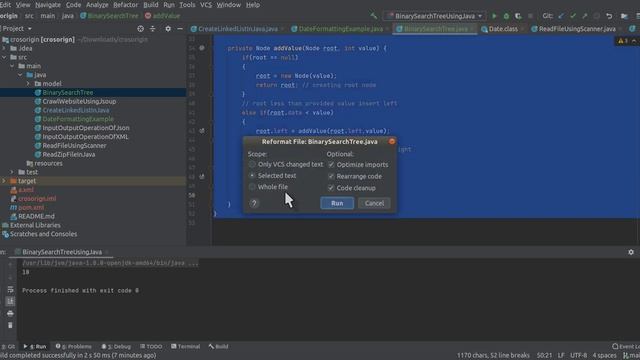
Task: Toggle the Optimize imports checkbox
Action: point(331,164)
